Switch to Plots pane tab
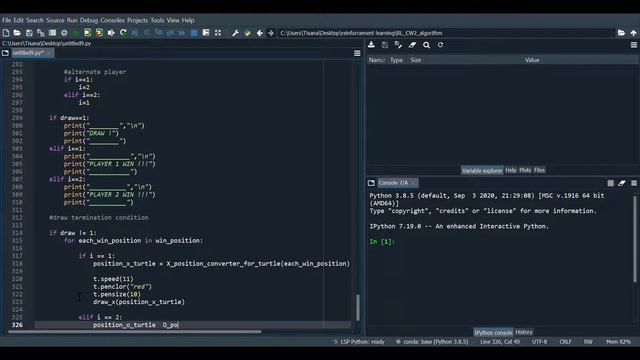The image size is (640, 360). (525, 170)
